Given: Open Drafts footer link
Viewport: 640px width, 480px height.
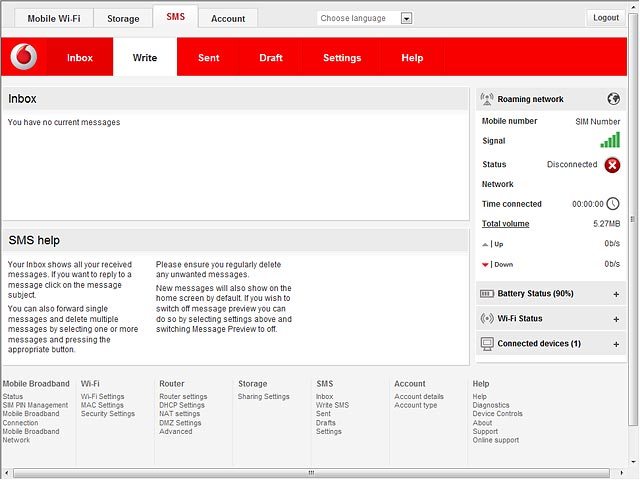Looking at the screenshot, I should click(x=326, y=422).
